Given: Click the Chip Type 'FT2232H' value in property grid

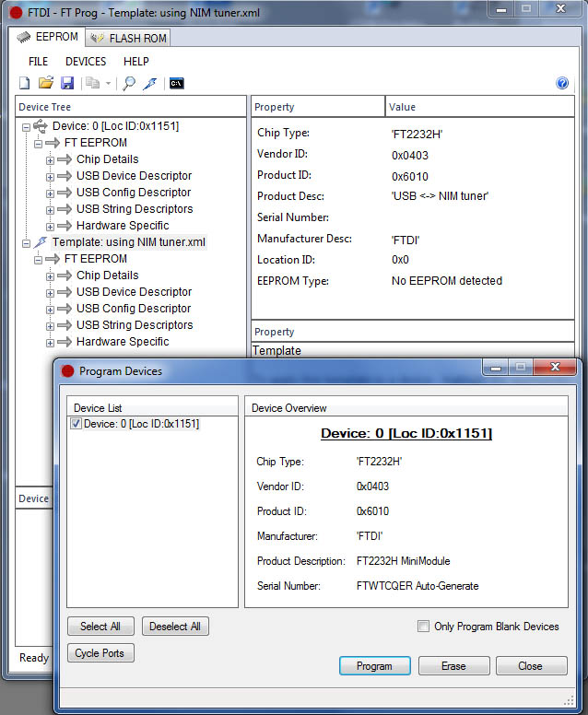Looking at the screenshot, I should click(417, 135).
